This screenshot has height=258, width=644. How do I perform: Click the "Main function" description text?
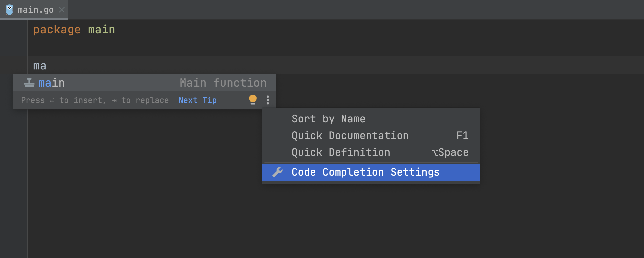[223, 83]
